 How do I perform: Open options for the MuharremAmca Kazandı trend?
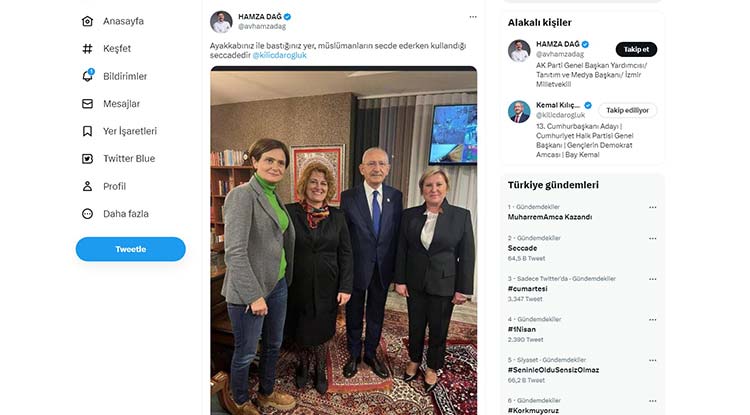tap(652, 207)
